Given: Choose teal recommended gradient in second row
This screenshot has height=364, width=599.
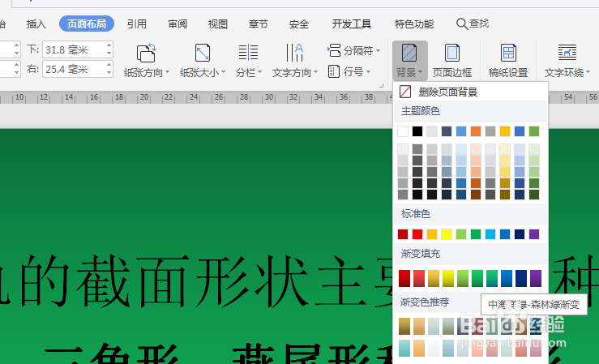Looking at the screenshot, I should tap(404, 348).
